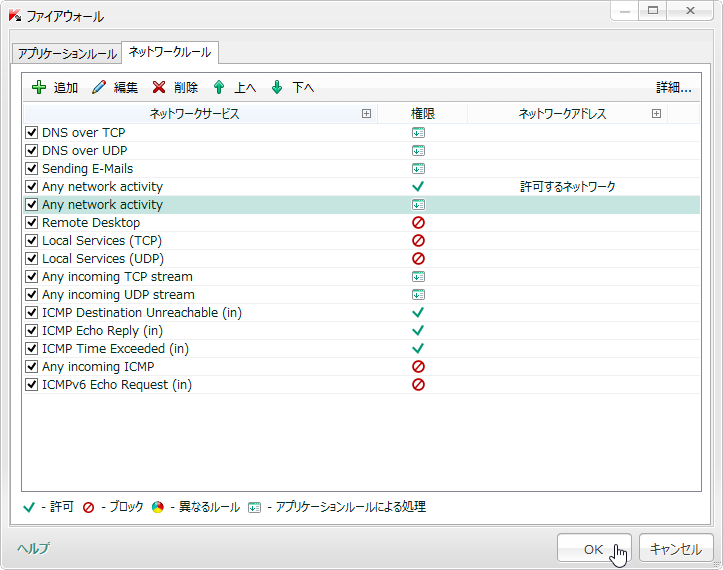The height and width of the screenshot is (570, 723).
Task: Toggle Local Services (TCP) checkbox
Action: click(x=31, y=241)
